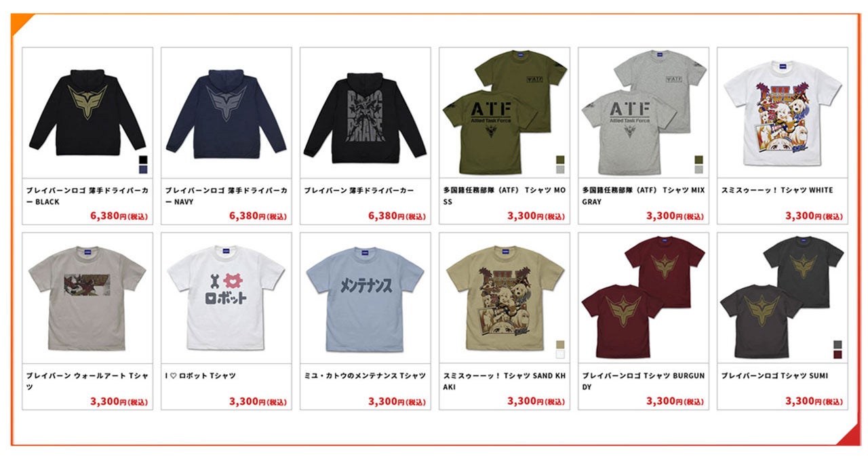Choose the moss swatch on mix gray ATF shirt
868x457 pixels.
699,160
